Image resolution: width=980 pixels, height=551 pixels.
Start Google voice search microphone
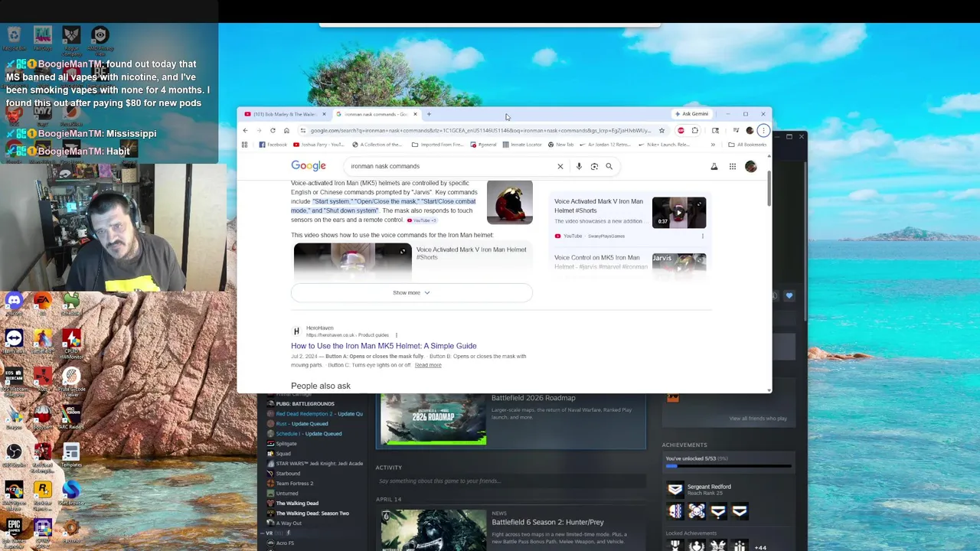(x=579, y=166)
